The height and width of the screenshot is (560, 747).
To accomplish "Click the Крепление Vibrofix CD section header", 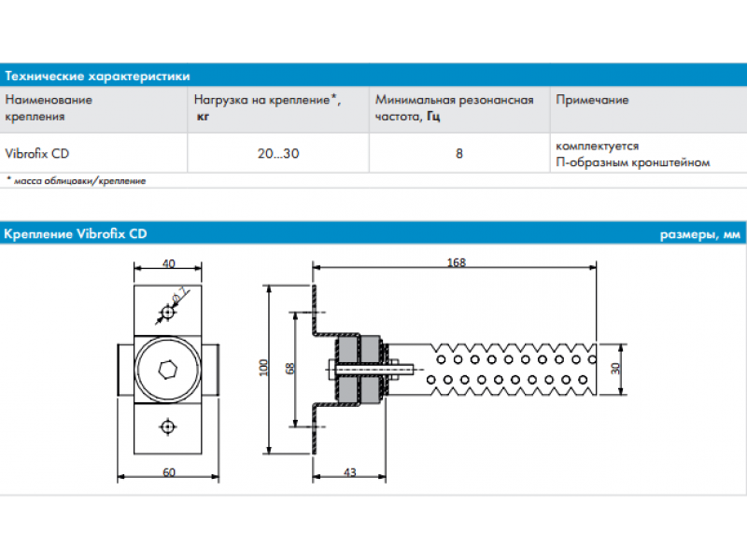I will click(x=76, y=234).
